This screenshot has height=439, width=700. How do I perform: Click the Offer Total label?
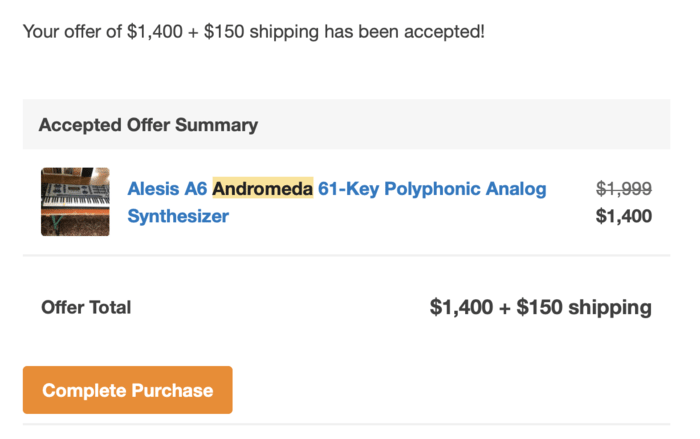(86, 308)
